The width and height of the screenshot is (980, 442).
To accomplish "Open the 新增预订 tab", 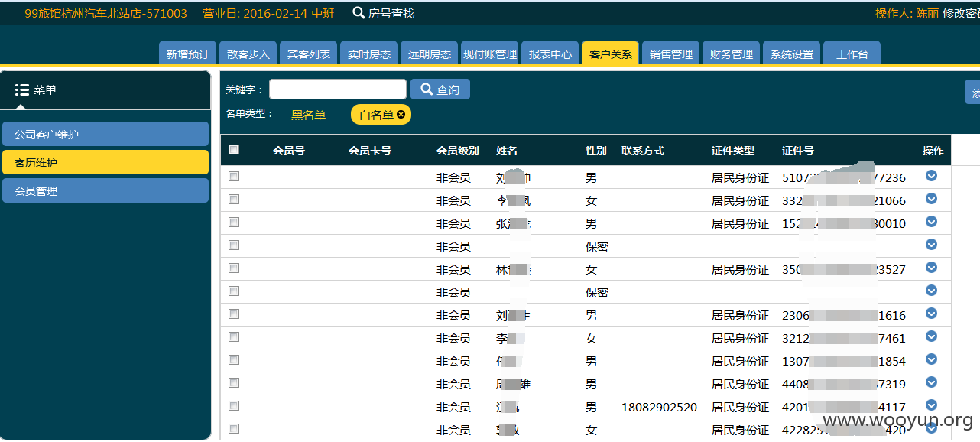I will [x=187, y=54].
